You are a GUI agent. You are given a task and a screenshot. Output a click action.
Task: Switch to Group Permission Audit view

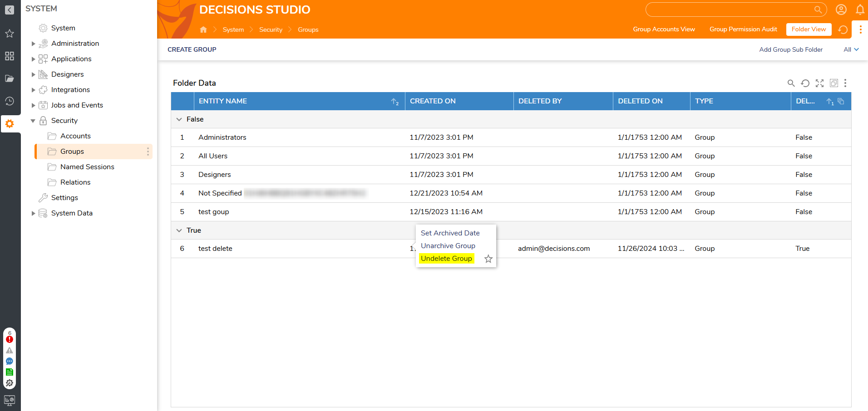[x=743, y=29]
